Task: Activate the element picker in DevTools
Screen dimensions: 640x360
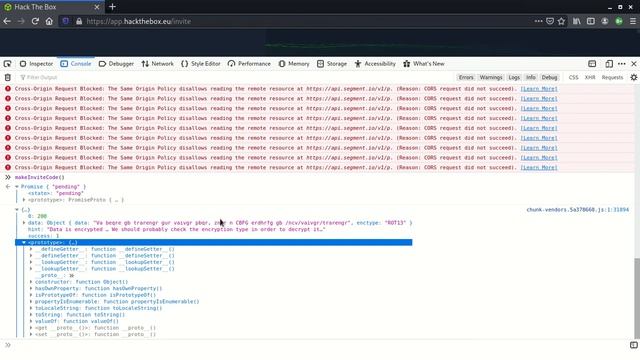Action: point(7,64)
